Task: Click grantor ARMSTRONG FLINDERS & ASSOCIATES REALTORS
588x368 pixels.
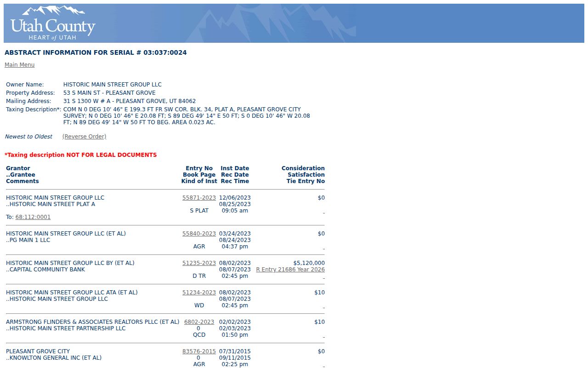Action: (92, 322)
